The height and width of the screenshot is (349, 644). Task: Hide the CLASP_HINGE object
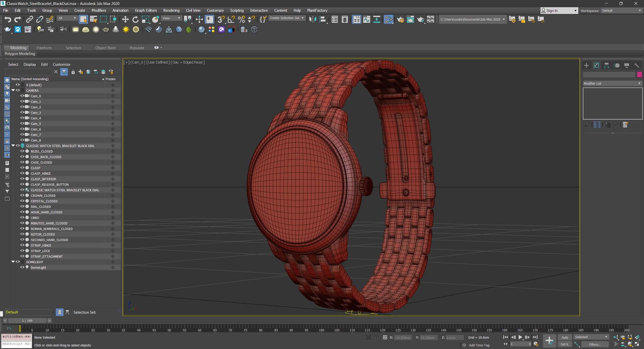(22, 173)
